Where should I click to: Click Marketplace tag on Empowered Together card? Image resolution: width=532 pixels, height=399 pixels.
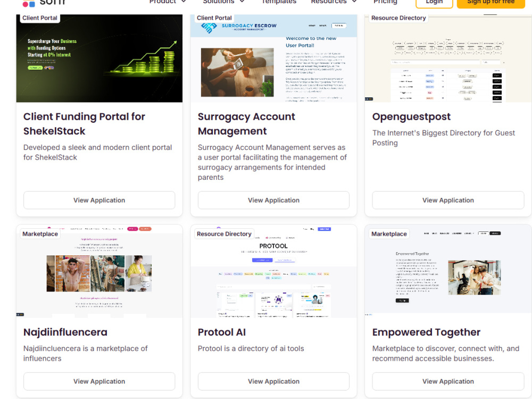coord(389,234)
